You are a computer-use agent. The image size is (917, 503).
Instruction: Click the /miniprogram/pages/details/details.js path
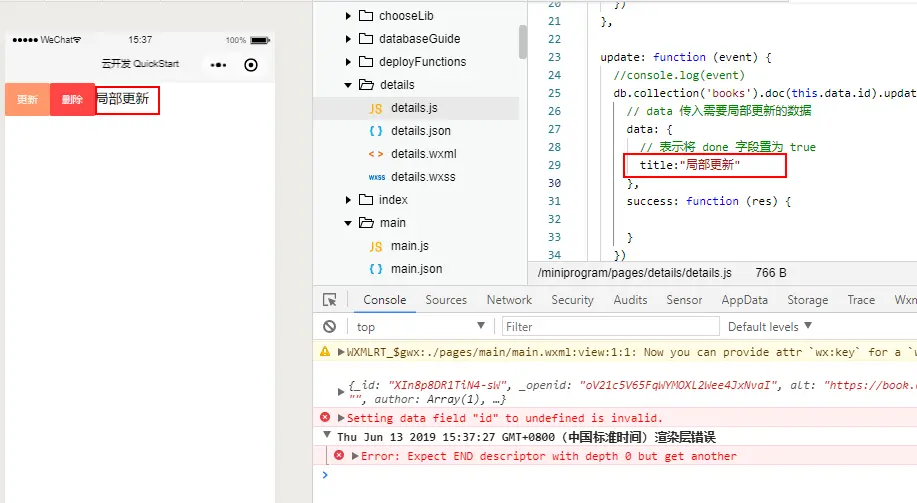tap(635, 273)
